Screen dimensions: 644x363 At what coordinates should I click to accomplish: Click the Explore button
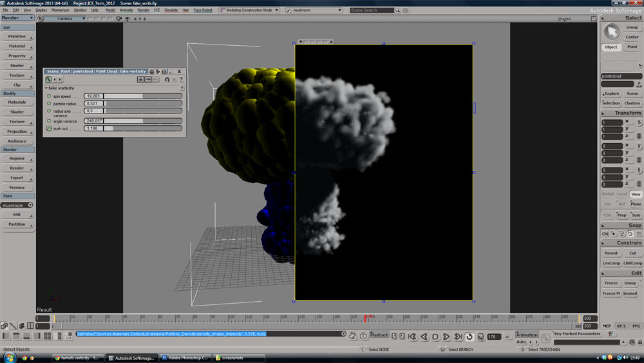(611, 93)
